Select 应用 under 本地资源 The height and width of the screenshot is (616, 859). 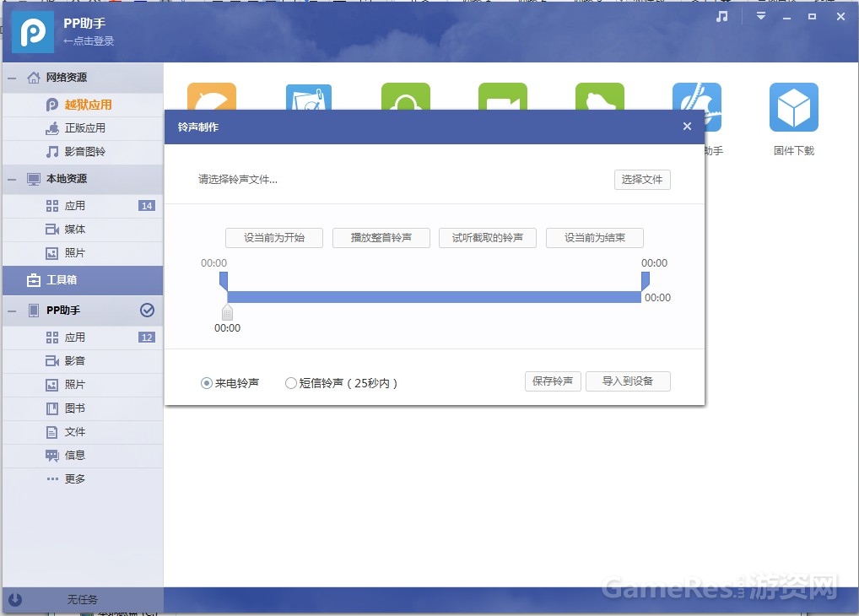(x=83, y=206)
